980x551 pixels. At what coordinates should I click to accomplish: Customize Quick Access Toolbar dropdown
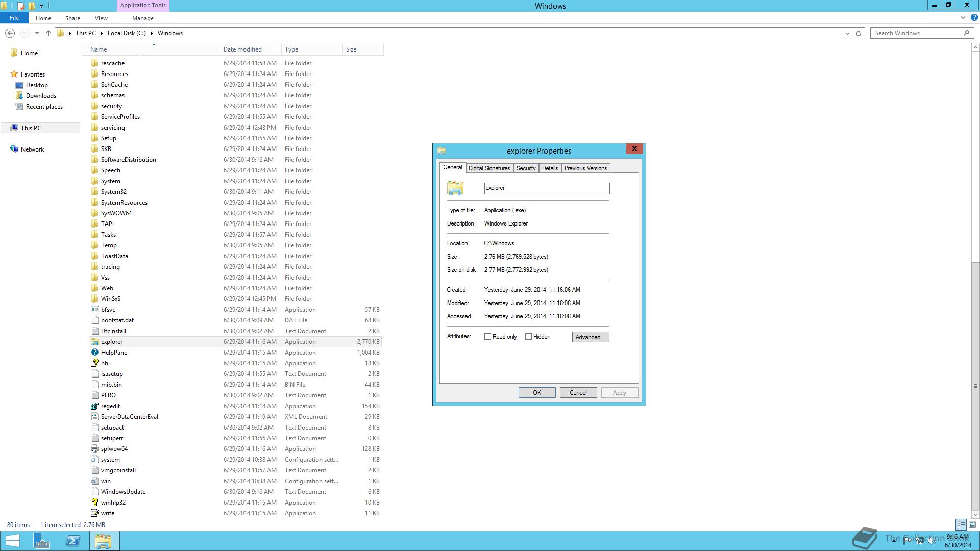[42, 6]
